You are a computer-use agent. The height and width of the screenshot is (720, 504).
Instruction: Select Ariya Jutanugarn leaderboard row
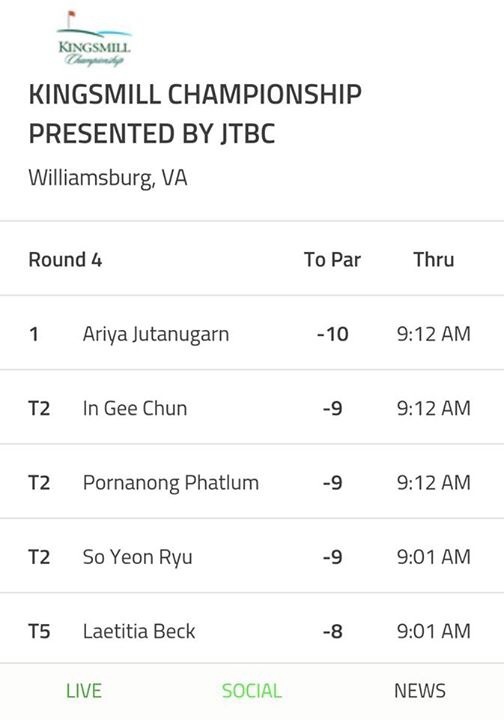(x=252, y=333)
